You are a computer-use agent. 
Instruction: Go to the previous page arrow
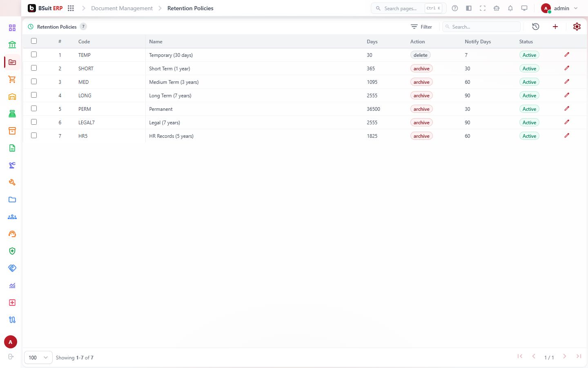[534, 357]
